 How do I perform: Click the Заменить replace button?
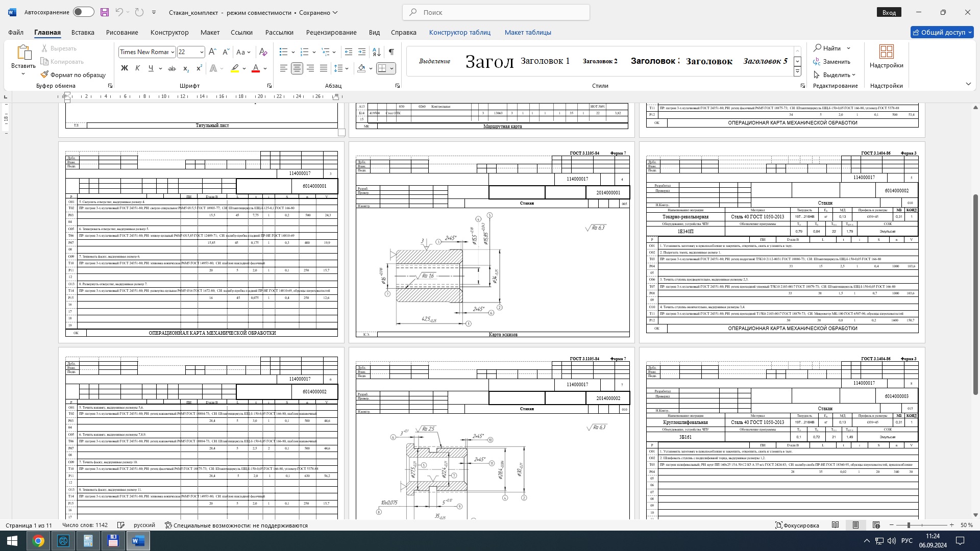[x=832, y=61]
